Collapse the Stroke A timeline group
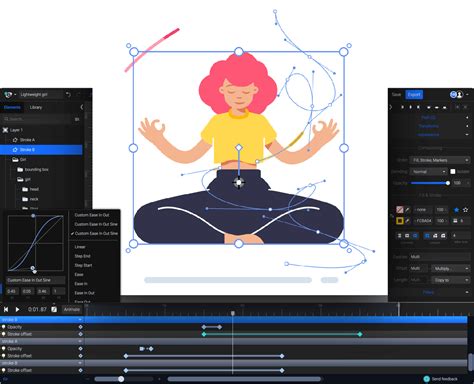 [x=80, y=342]
